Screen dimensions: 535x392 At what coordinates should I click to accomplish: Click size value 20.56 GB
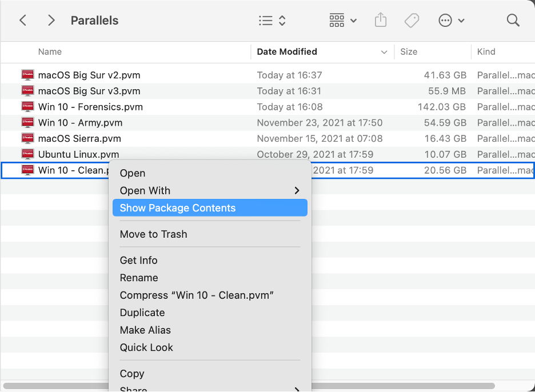tap(445, 170)
